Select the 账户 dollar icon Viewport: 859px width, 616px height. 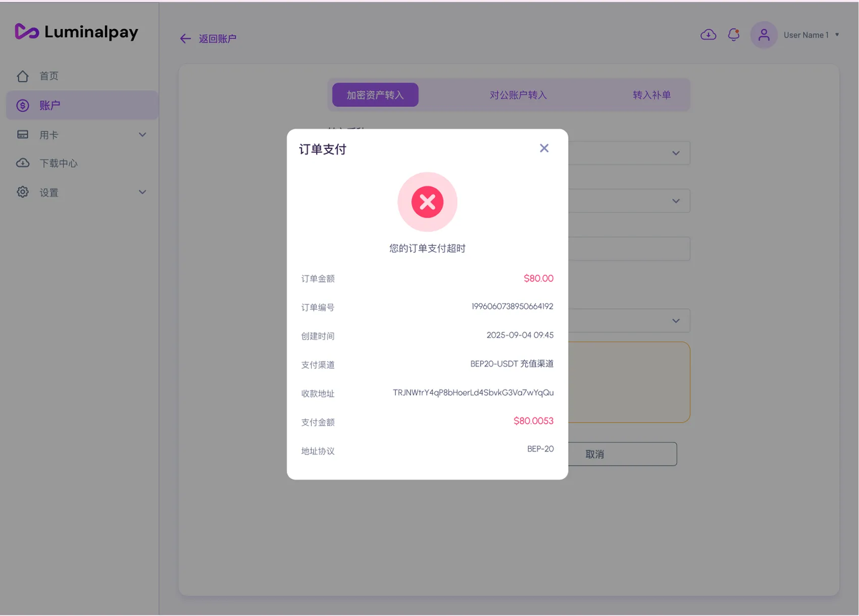(23, 106)
